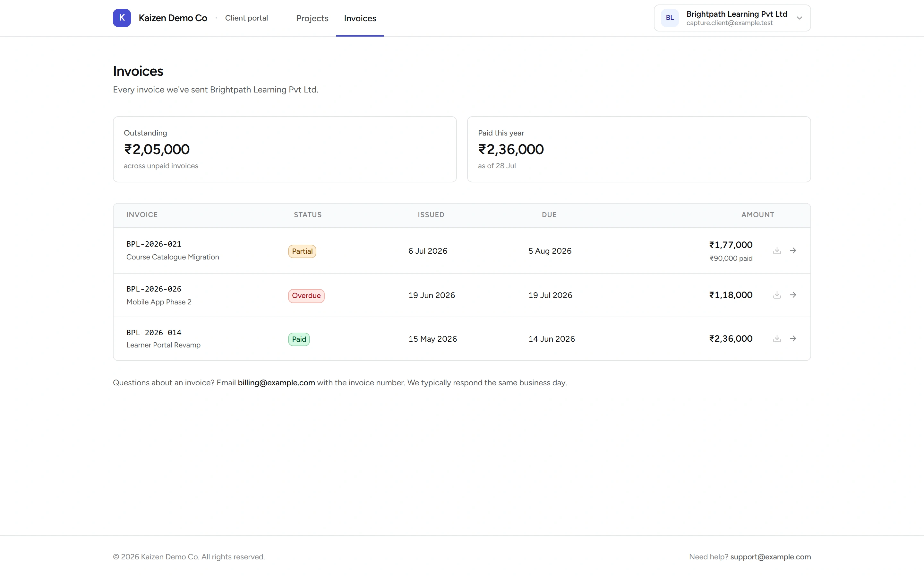Screen dimensions: 924x578
Task: Click the Paid status badge
Action: tap(299, 339)
